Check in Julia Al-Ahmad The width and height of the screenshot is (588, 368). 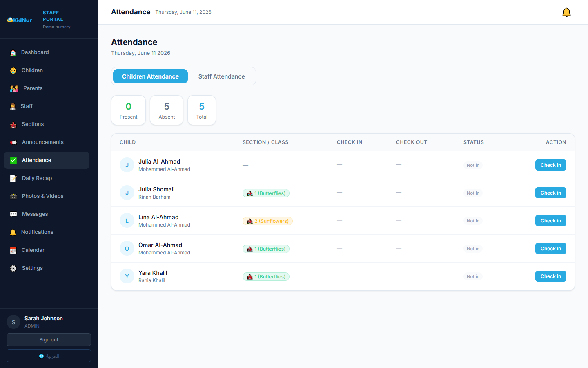550,165
